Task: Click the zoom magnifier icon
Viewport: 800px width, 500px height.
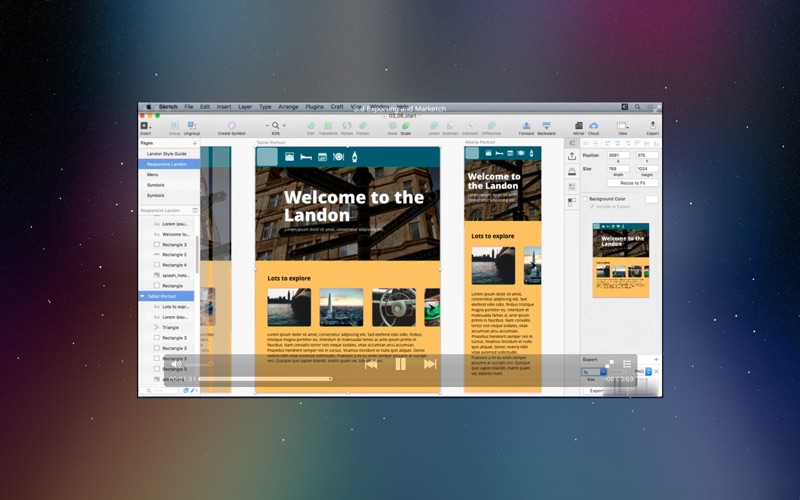Action: coord(276,126)
